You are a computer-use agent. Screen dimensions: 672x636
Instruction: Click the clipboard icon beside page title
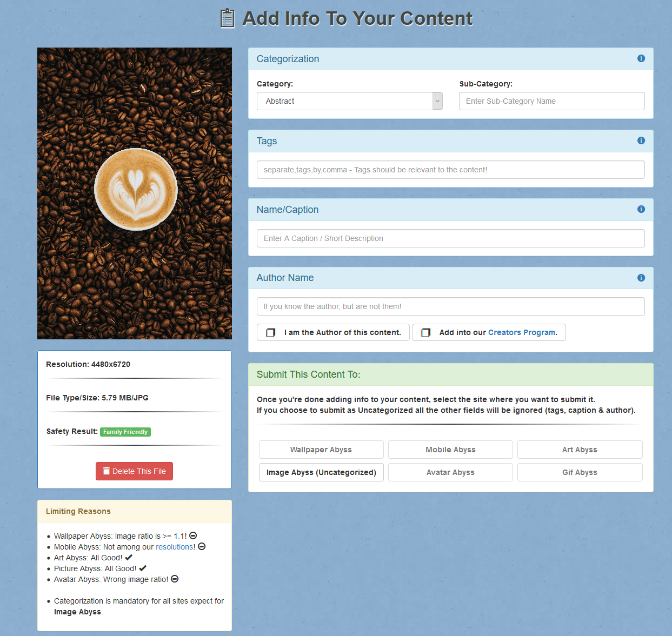coord(227,18)
